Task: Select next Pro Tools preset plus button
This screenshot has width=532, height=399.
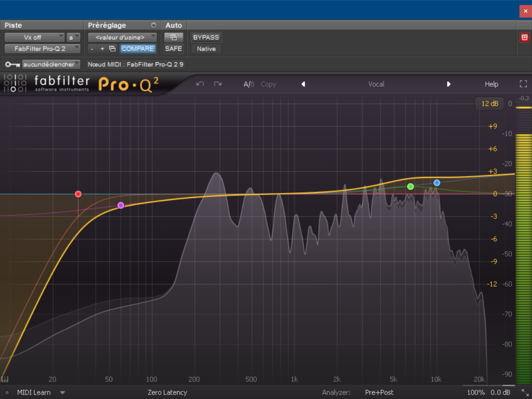Action: (102, 49)
